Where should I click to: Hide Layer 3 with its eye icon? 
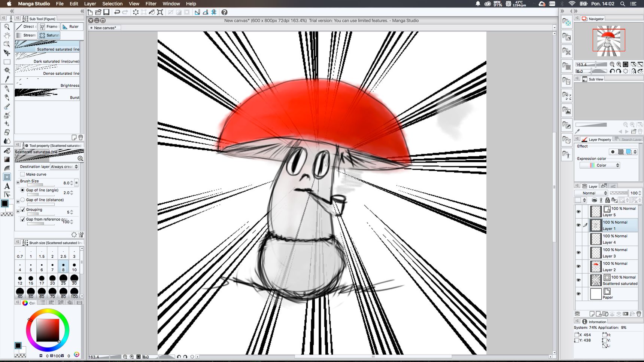578,253
